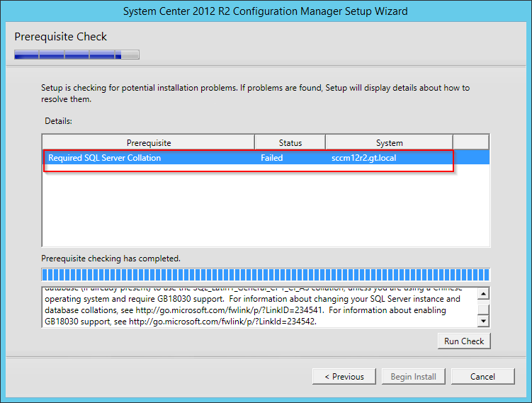This screenshot has height=403, width=532.
Task: Click the prerequisite checking progress bar
Action: click(266, 274)
